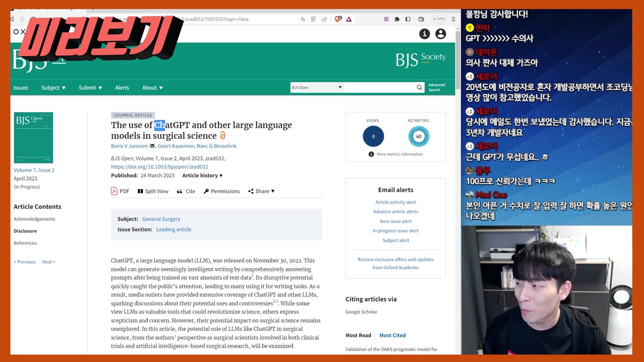The width and height of the screenshot is (644, 362).
Task: Jump to Acknowledgements section
Action: 34,219
